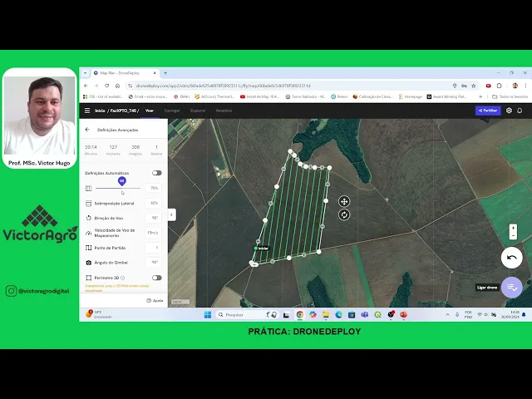Click the Ângulo do Gimbal camera icon
The height and width of the screenshot is (399, 532).
click(x=89, y=263)
